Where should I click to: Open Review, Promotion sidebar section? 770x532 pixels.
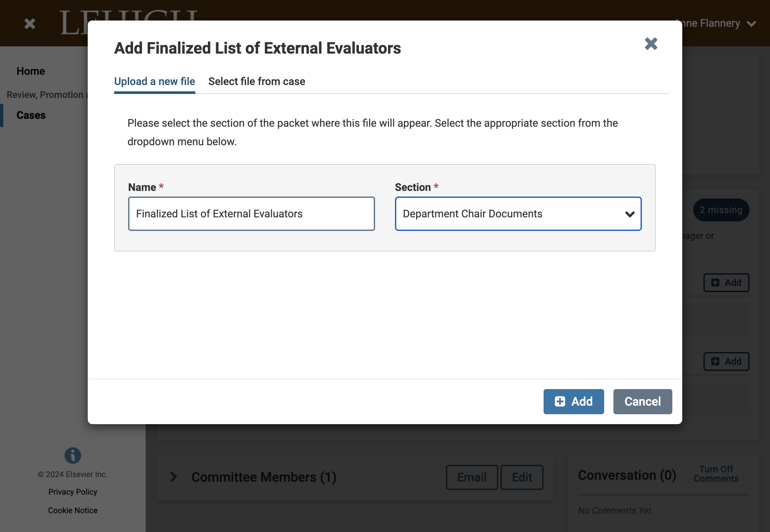point(47,95)
